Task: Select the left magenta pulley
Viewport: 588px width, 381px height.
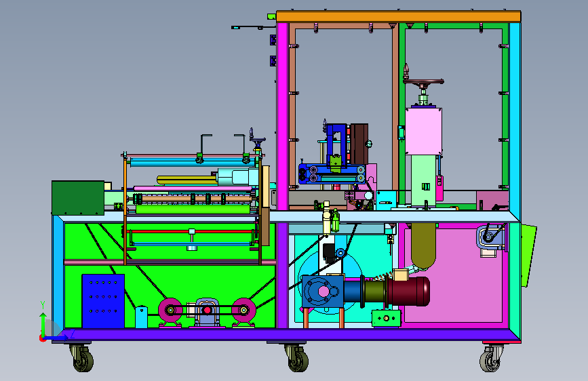Action: [171, 310]
